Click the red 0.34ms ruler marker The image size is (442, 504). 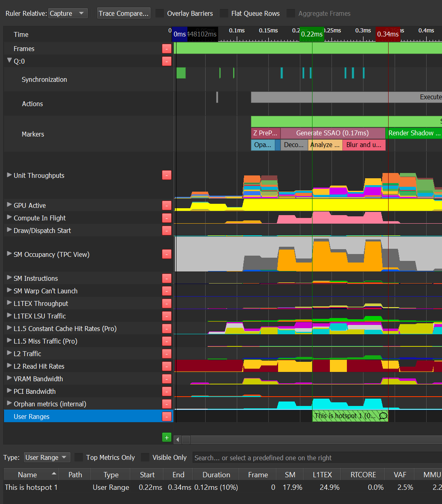coord(387,34)
